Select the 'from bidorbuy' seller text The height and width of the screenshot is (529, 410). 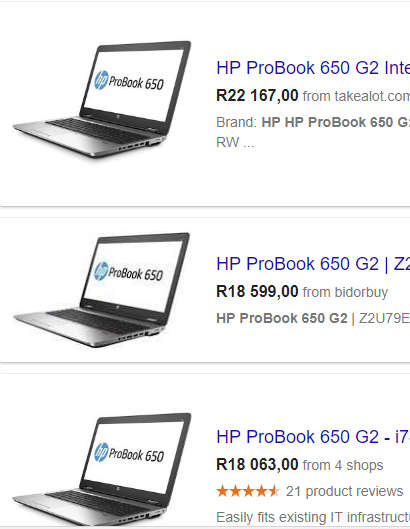(x=345, y=292)
